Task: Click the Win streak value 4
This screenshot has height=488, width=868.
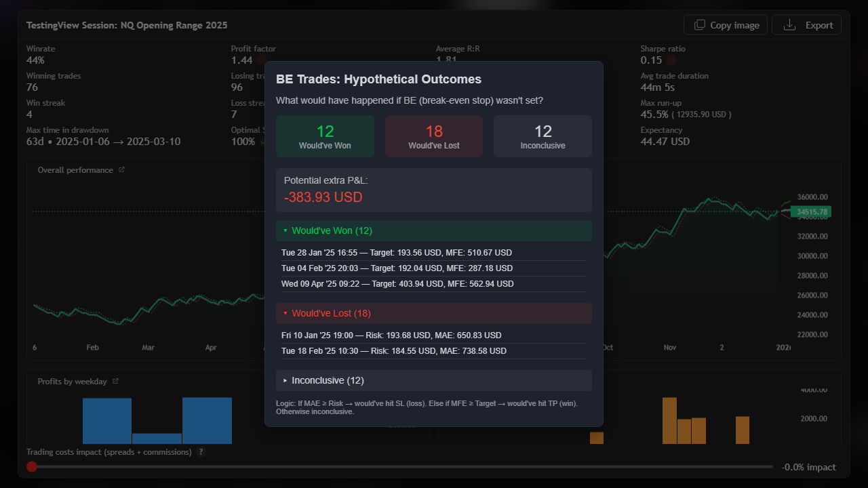Action: click(29, 115)
